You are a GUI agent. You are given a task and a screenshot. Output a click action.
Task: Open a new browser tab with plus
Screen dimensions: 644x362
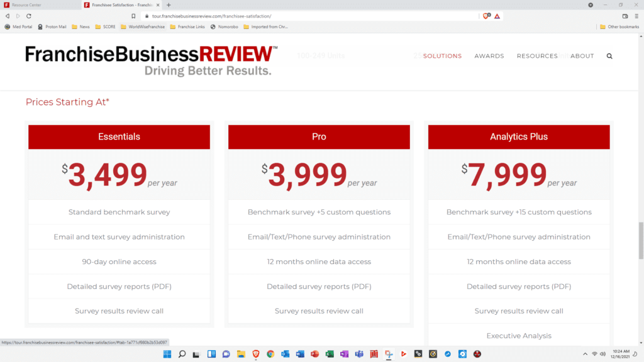(169, 5)
